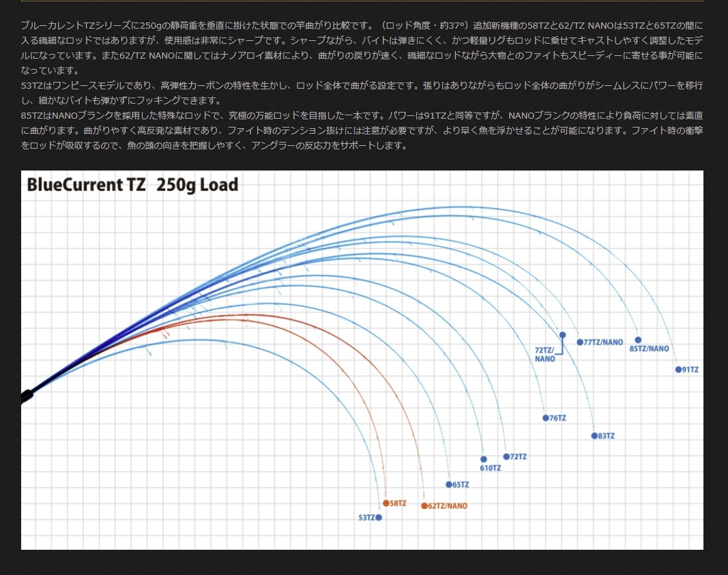Click the 83TZ label
Image resolution: width=728 pixels, height=575 pixels.
[x=607, y=436]
